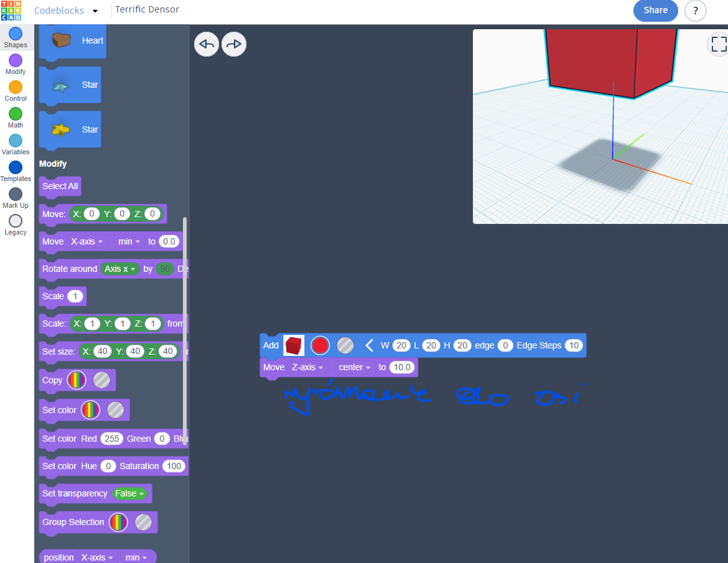Switch to the Templates category
Viewport: 728px width, 563px height.
16,167
